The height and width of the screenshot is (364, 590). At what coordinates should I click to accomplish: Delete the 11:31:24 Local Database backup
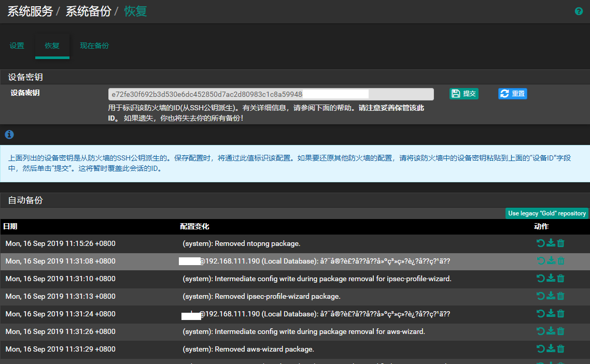coord(560,314)
